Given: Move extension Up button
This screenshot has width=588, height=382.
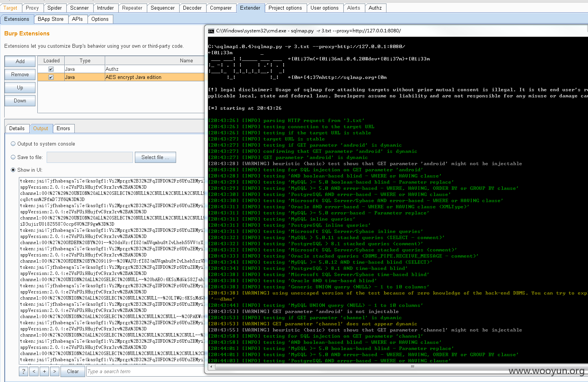Looking at the screenshot, I should (x=20, y=87).
